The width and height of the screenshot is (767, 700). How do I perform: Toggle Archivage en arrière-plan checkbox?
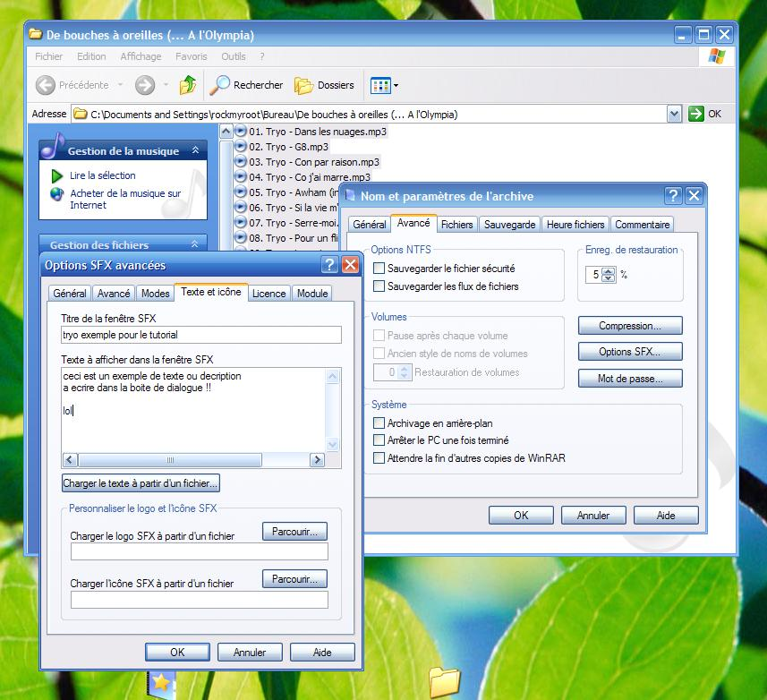click(x=379, y=423)
